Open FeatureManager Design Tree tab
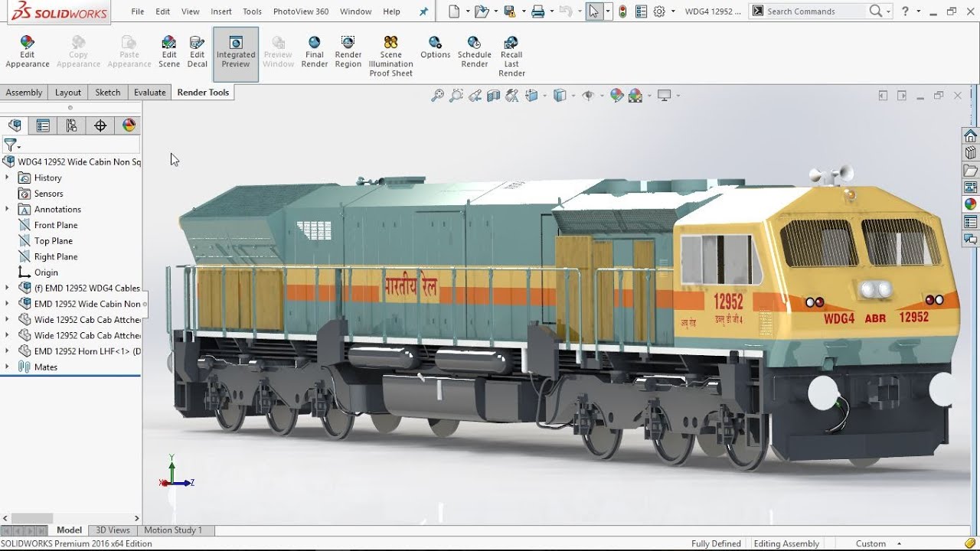 pos(15,126)
